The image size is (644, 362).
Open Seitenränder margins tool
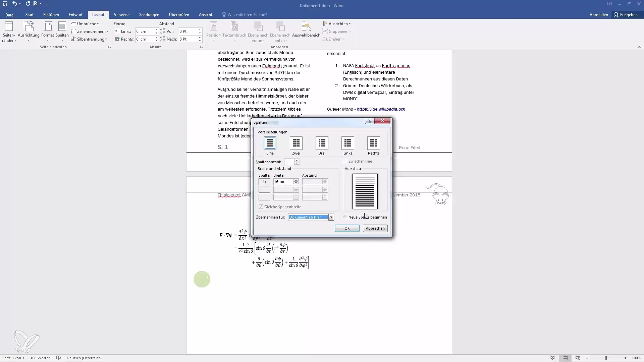(9, 32)
